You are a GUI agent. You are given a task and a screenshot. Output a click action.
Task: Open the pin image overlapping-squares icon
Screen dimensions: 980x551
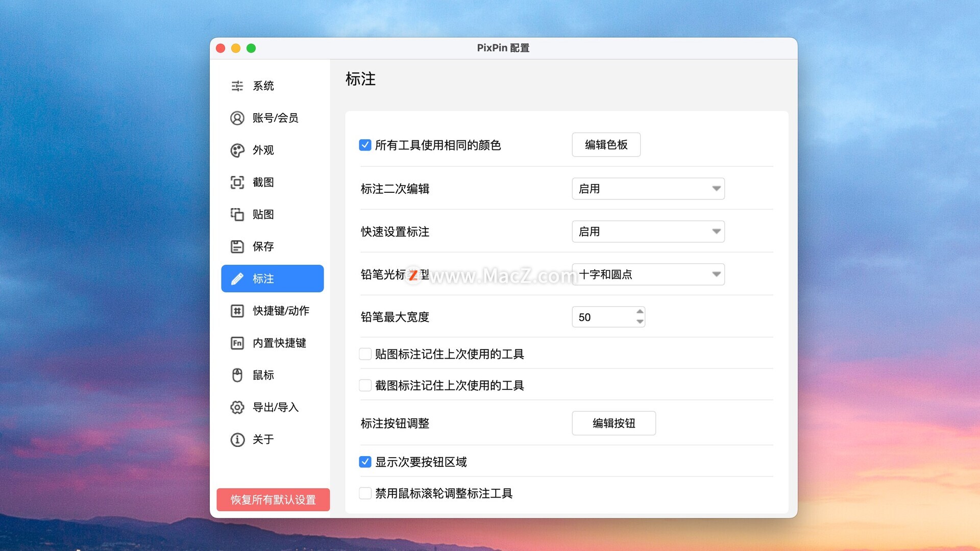(x=237, y=214)
